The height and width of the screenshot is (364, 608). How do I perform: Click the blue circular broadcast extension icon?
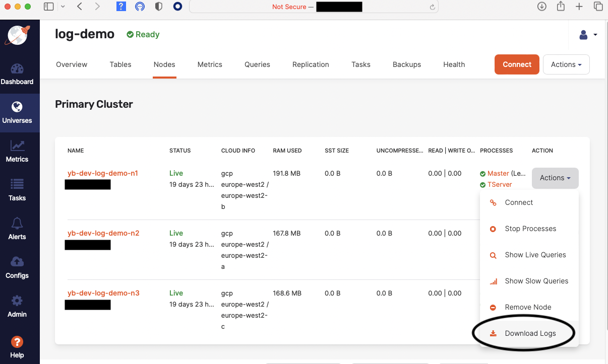(140, 7)
